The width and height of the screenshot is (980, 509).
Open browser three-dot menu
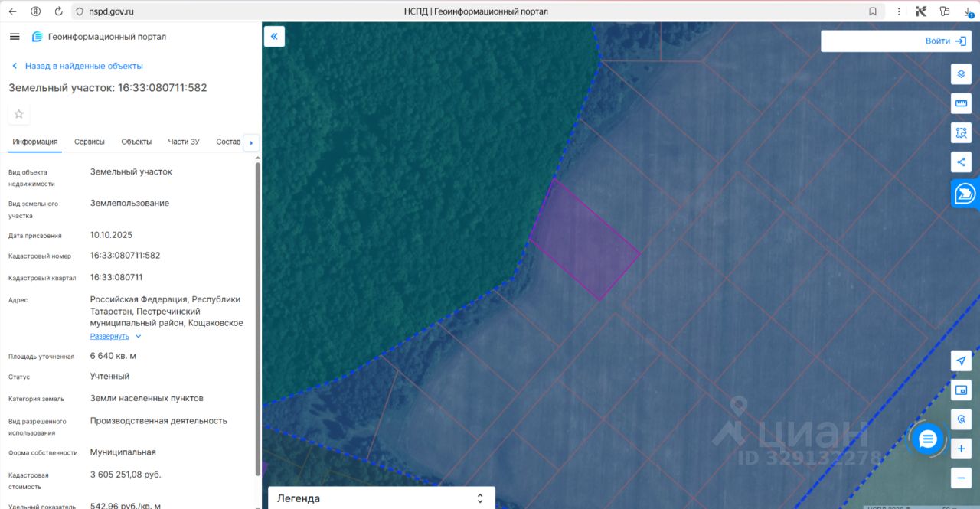899,11
